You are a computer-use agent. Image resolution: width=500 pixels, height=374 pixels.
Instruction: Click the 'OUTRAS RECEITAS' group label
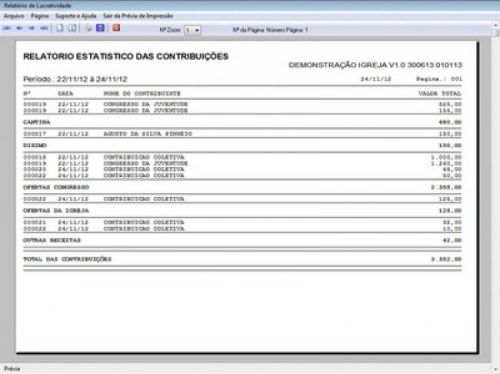(x=52, y=240)
